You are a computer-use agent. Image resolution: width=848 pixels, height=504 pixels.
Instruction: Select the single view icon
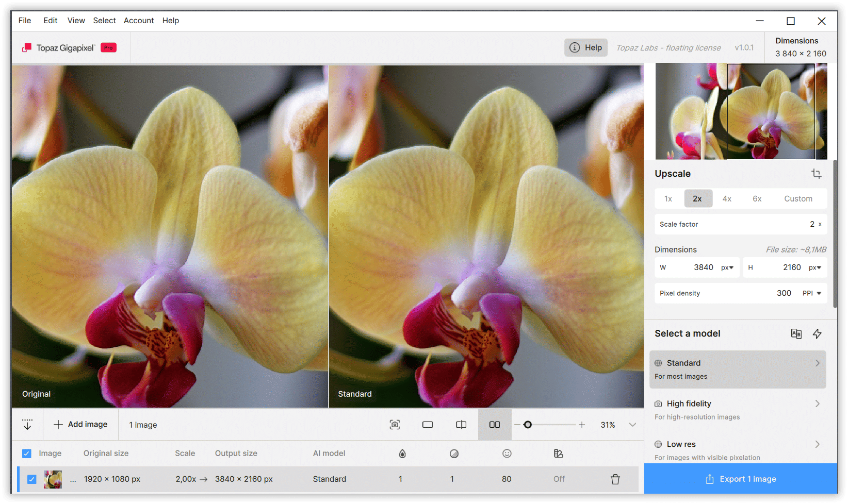428,425
